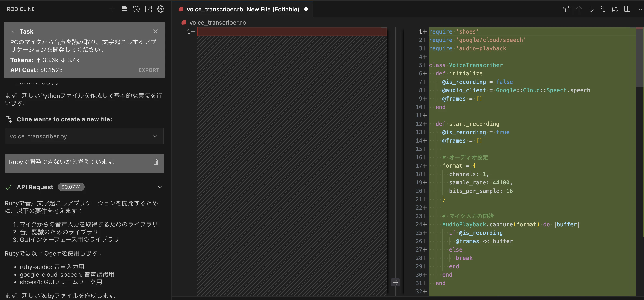Export the task conversation
Viewport: 644px width, 300px height.
(149, 70)
